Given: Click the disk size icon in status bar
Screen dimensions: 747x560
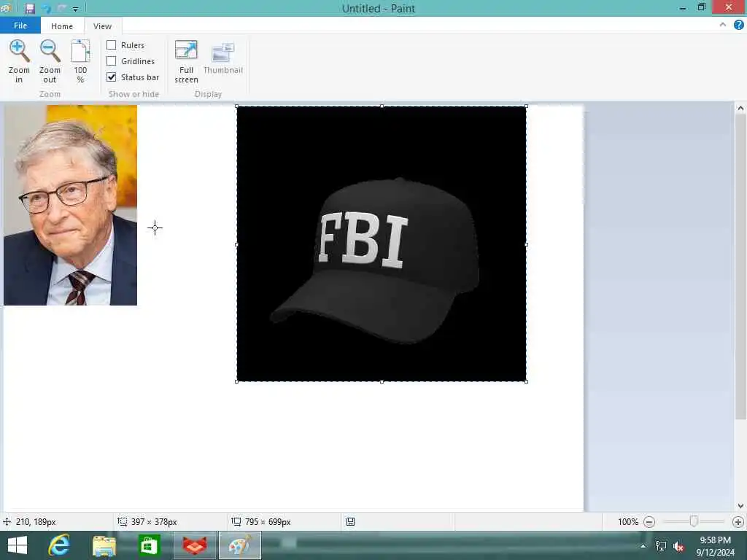Looking at the screenshot, I should pos(350,522).
